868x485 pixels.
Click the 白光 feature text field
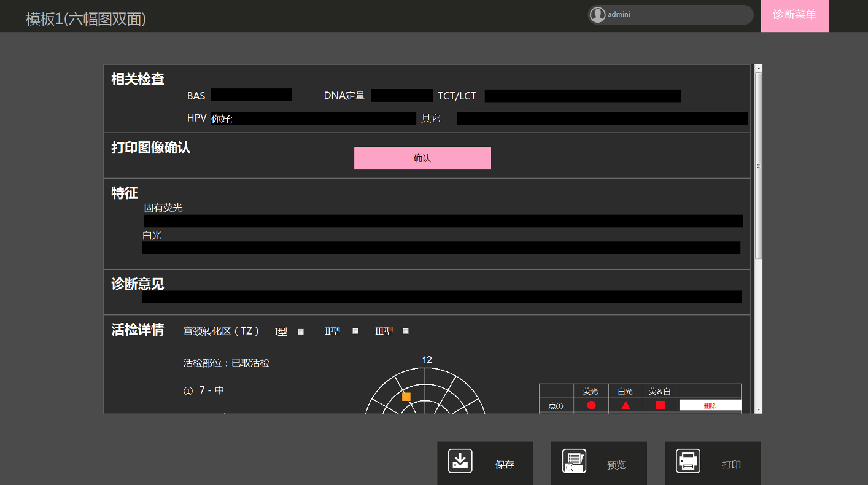(x=441, y=247)
